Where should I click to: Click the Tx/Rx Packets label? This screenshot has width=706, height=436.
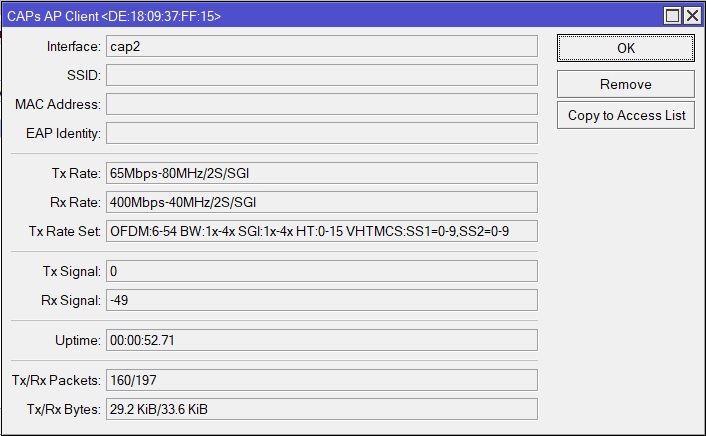(56, 380)
